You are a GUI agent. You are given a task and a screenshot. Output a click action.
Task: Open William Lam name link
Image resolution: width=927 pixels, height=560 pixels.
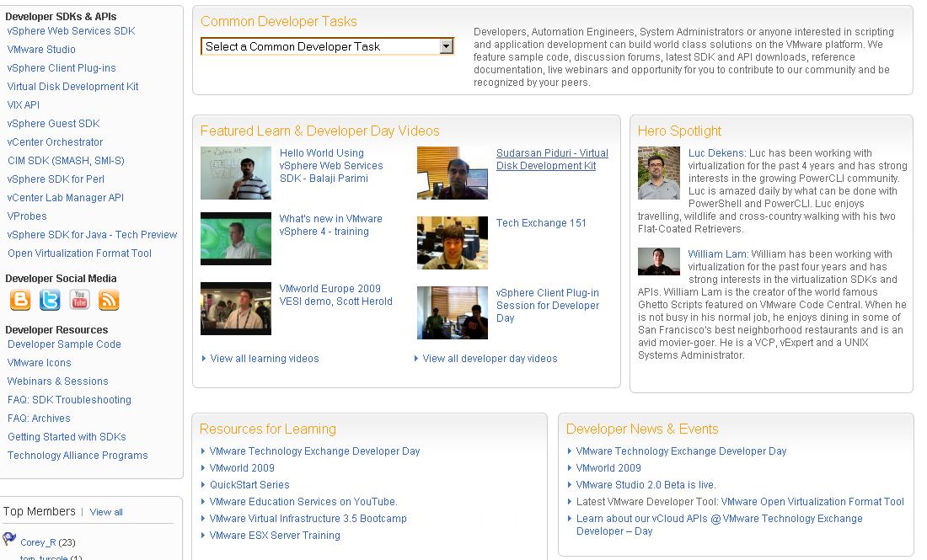[717, 254]
